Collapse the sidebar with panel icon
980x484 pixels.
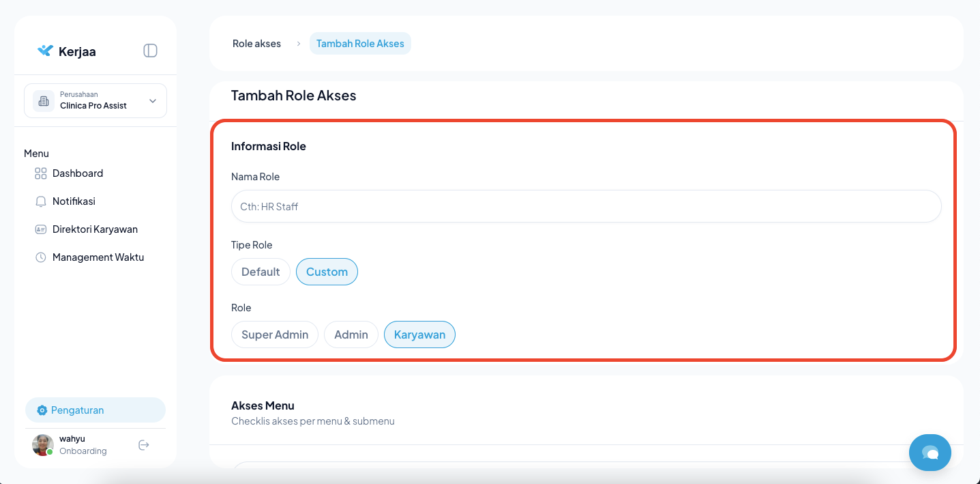tap(150, 51)
